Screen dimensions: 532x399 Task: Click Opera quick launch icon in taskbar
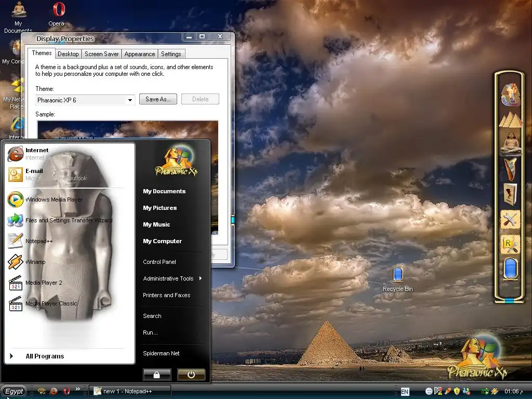66,391
